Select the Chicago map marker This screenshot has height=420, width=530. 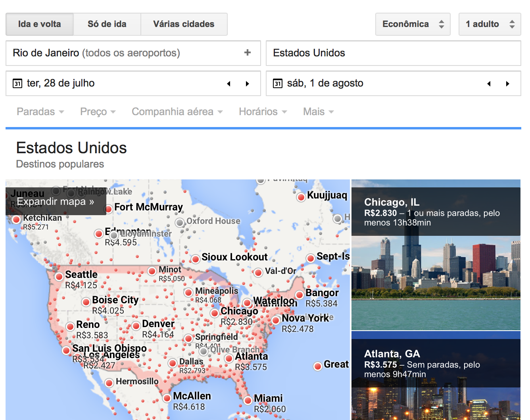(x=215, y=313)
